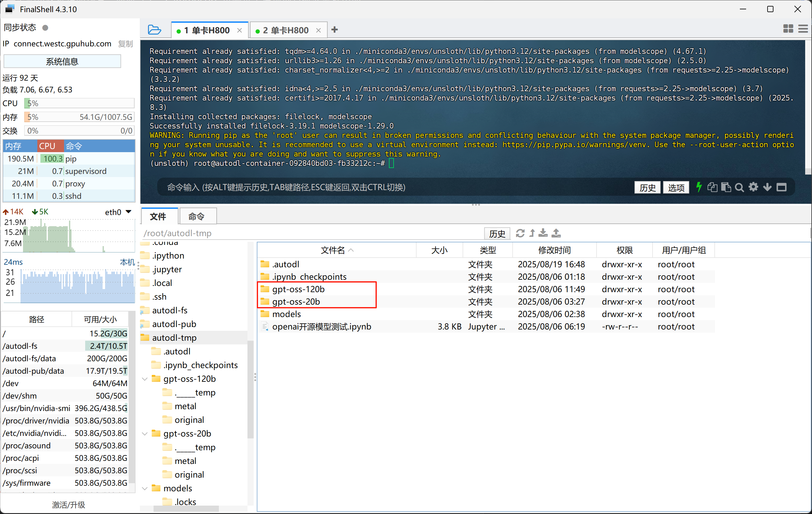This screenshot has height=514, width=812.
Task: Collapse the gpt-oss-20b tree node
Action: pyautogui.click(x=145, y=434)
